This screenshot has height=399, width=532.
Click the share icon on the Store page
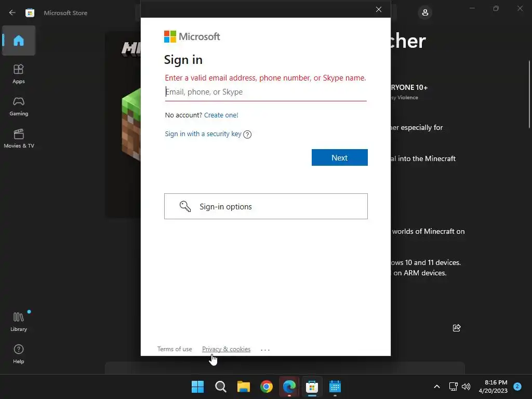pos(457,328)
